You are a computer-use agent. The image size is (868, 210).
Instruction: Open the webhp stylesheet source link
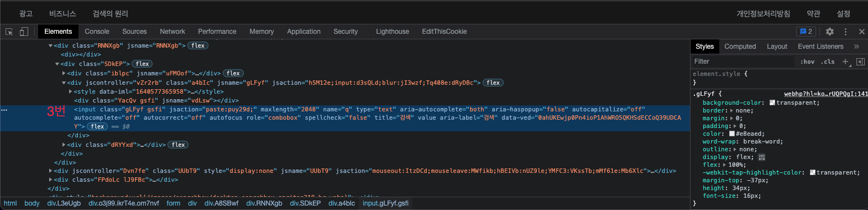pos(825,94)
